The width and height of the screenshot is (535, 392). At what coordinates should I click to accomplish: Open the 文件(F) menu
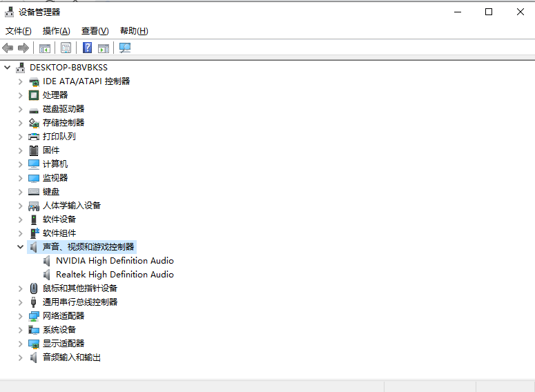19,31
